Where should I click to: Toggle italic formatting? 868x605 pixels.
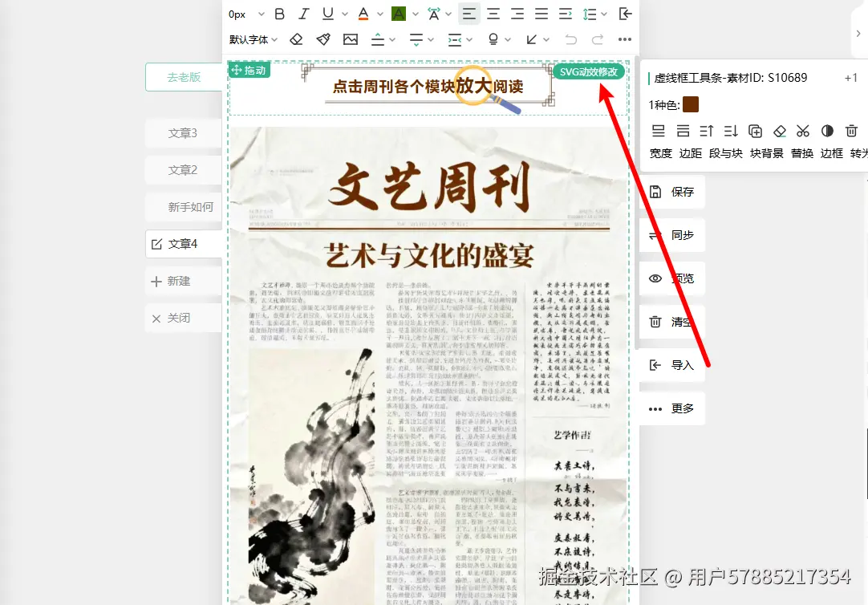click(303, 14)
